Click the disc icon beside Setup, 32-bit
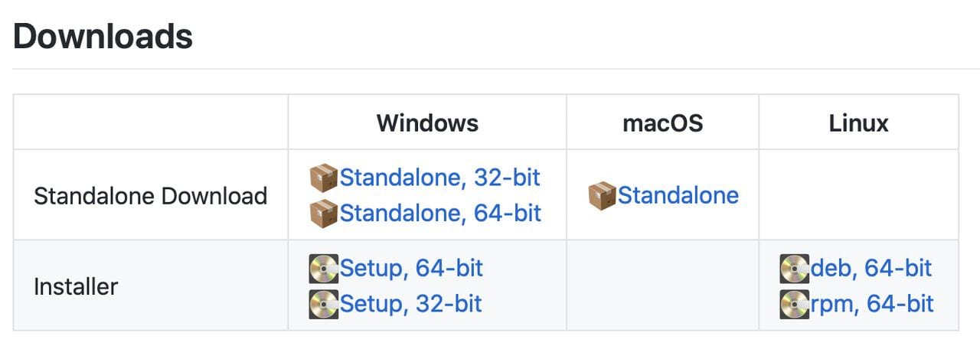980x346 pixels. [323, 304]
